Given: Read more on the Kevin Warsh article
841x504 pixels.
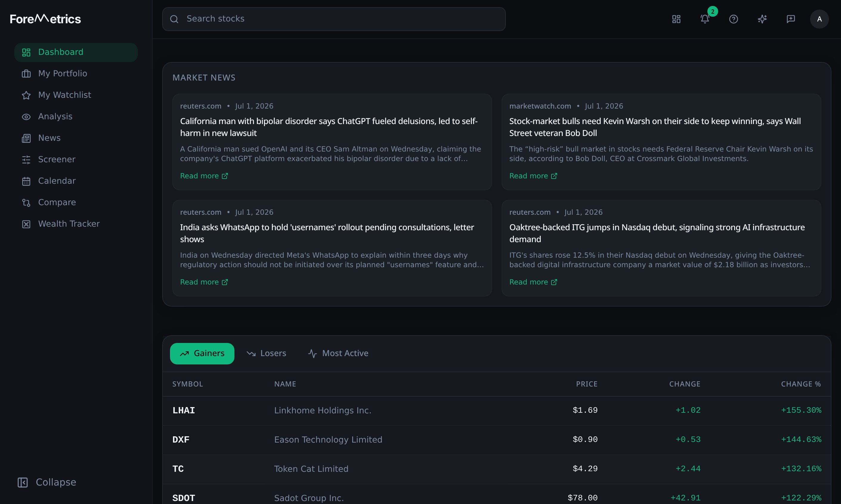Looking at the screenshot, I should (x=533, y=176).
